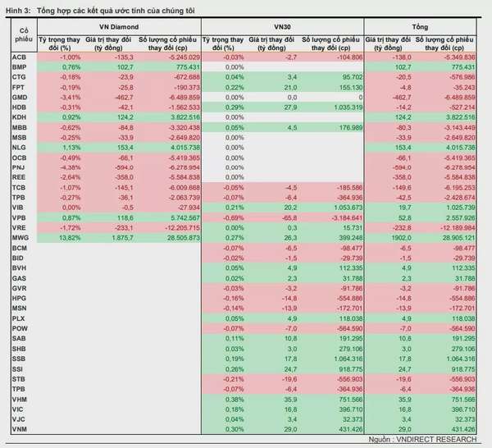Select the MWG ticker row label
The image size is (492, 448).
(x=20, y=238)
